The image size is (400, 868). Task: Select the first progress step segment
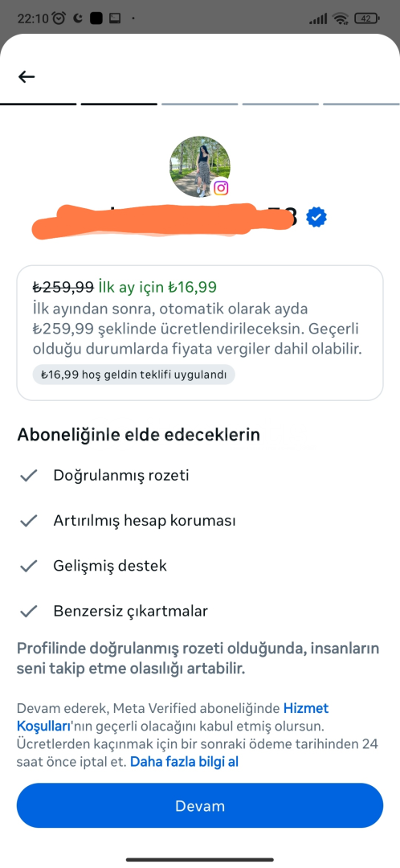pos(39,104)
